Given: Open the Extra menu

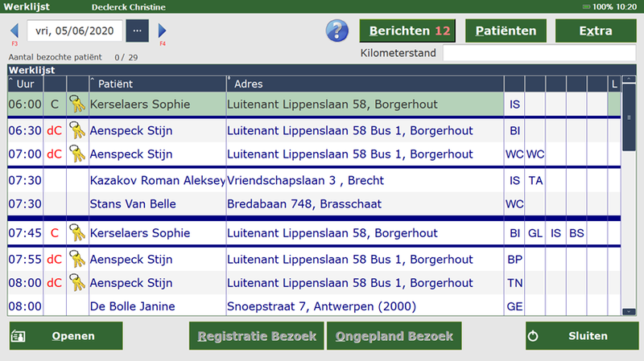Looking at the screenshot, I should 596,31.
